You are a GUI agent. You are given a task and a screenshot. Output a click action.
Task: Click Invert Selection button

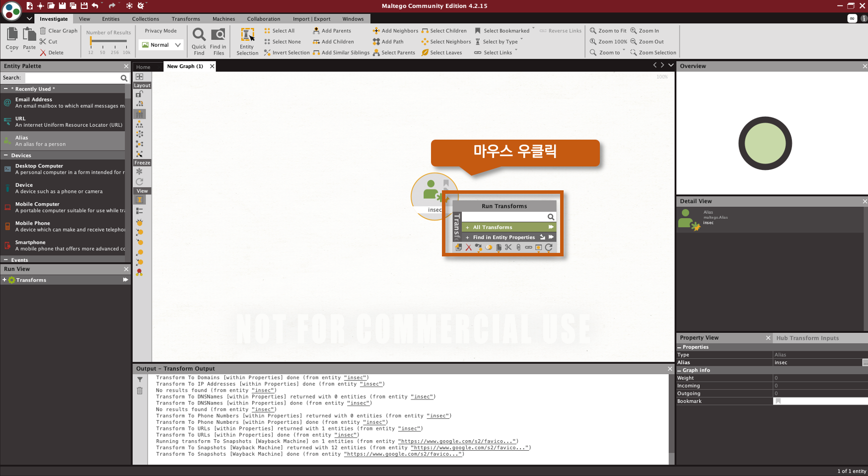coord(287,52)
